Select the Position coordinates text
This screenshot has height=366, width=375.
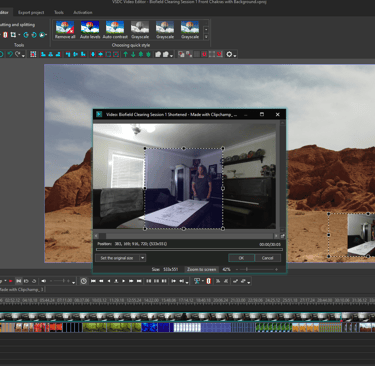(132, 244)
